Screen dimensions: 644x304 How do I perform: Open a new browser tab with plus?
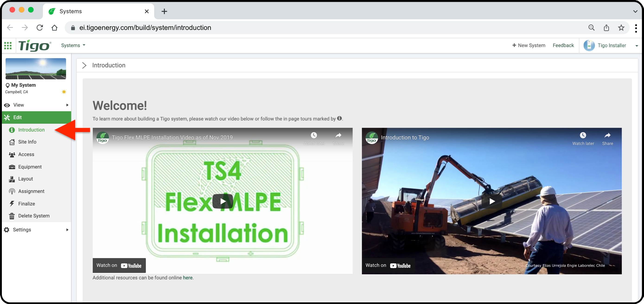pyautogui.click(x=164, y=11)
